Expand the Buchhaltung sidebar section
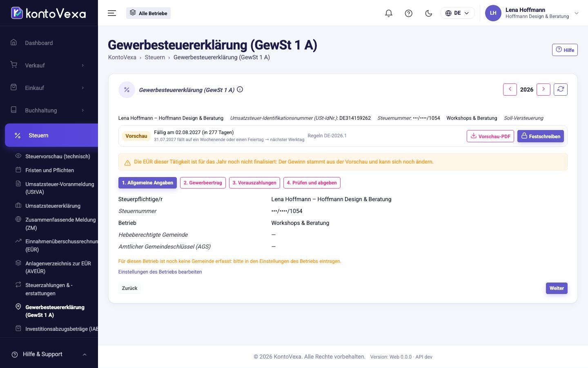This screenshot has width=588, height=368. coord(49,110)
